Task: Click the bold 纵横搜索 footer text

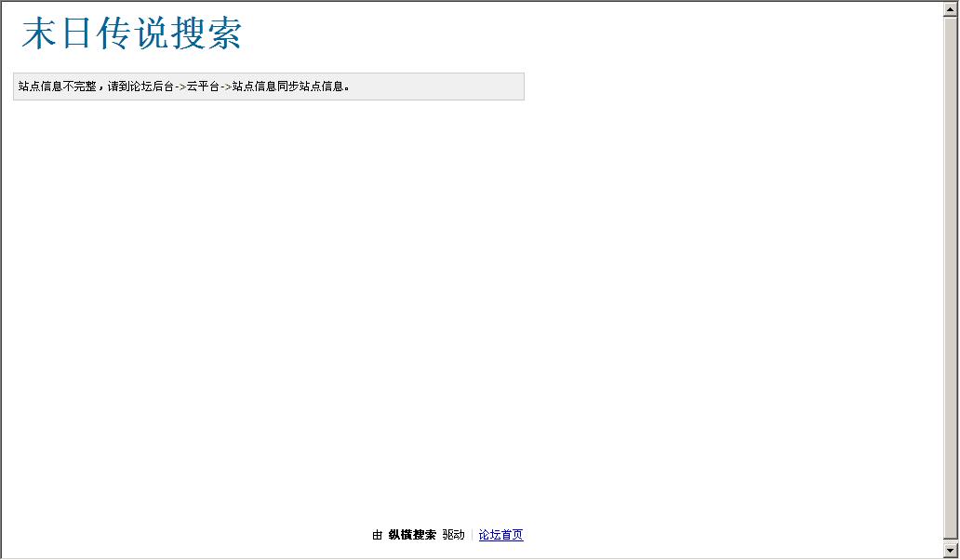Action: (x=412, y=535)
